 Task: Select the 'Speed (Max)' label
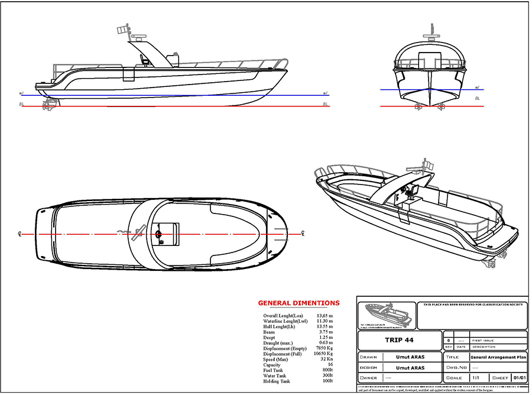(x=275, y=360)
